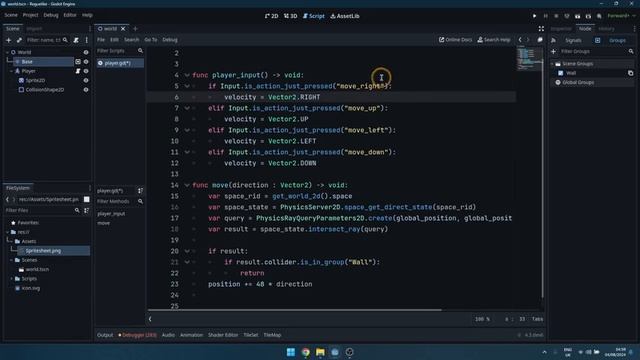Toggle visibility of CollisionShape2D node
Image resolution: width=640 pixels, height=360 pixels.
[x=86, y=90]
